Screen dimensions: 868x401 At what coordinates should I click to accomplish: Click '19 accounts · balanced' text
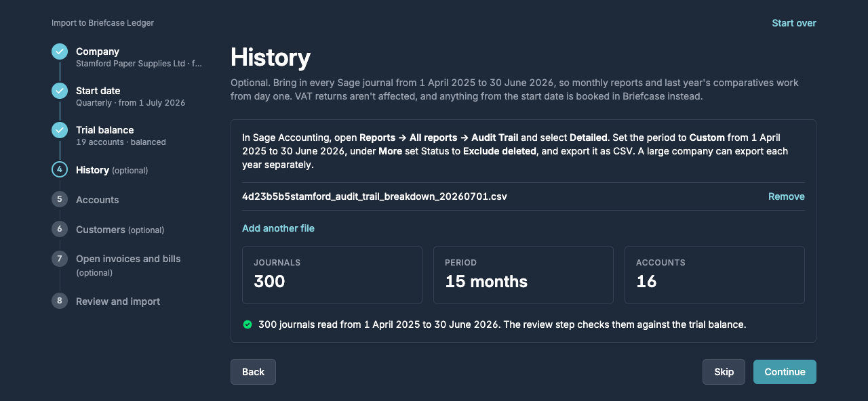click(121, 142)
